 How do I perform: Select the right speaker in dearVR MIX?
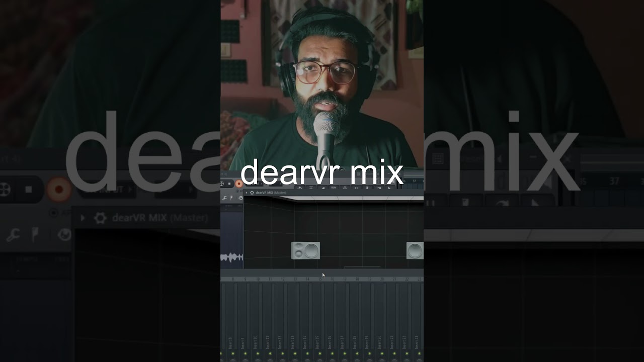415,250
